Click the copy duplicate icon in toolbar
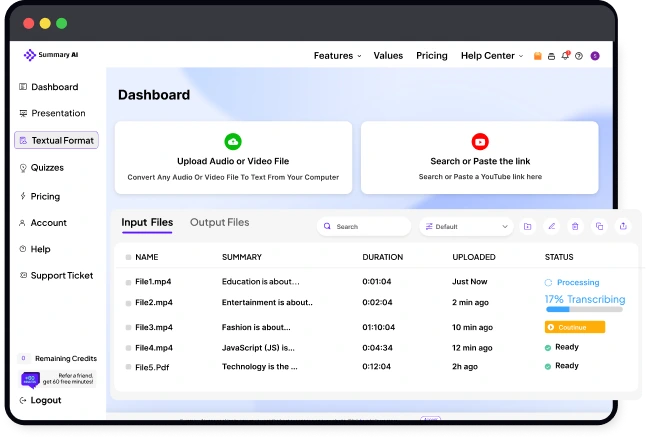The height and width of the screenshot is (439, 646). tap(599, 227)
